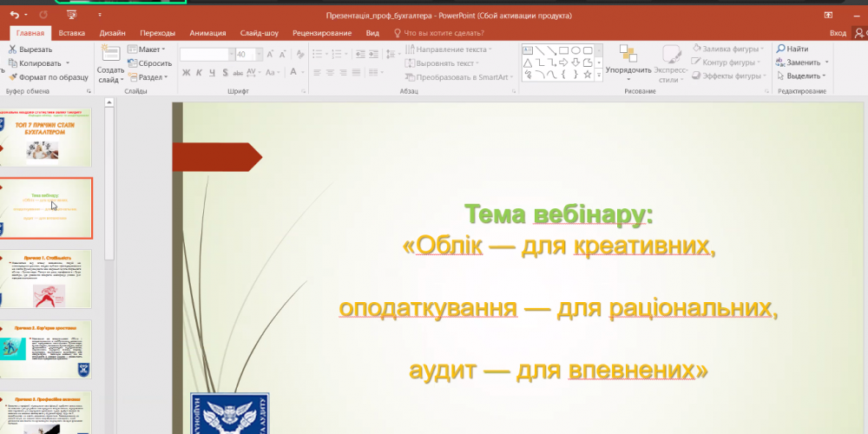This screenshot has height=434, width=868.
Task: Click the Create Slide (Создать слайд) icon
Action: [x=110, y=57]
